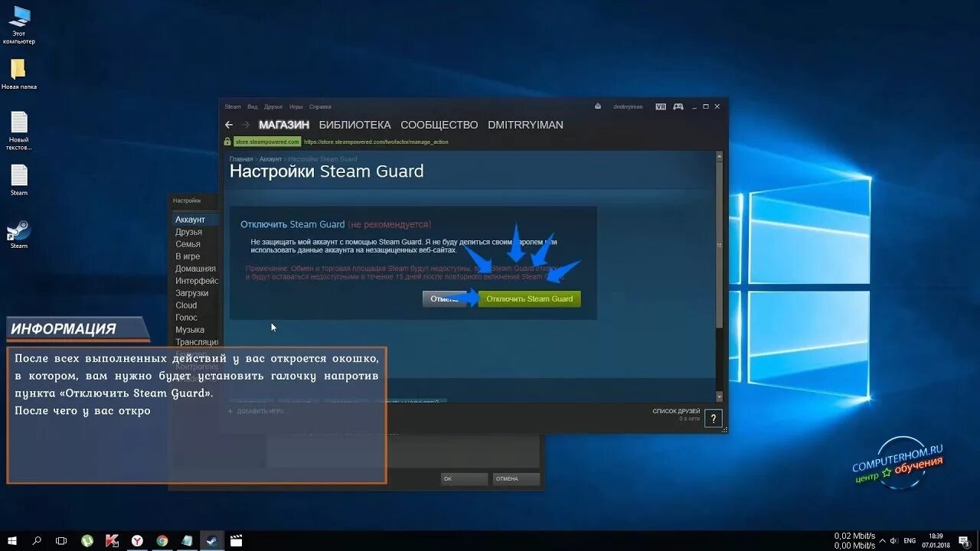Open taskbar search magnifier
980x551 pixels.
coord(37,540)
